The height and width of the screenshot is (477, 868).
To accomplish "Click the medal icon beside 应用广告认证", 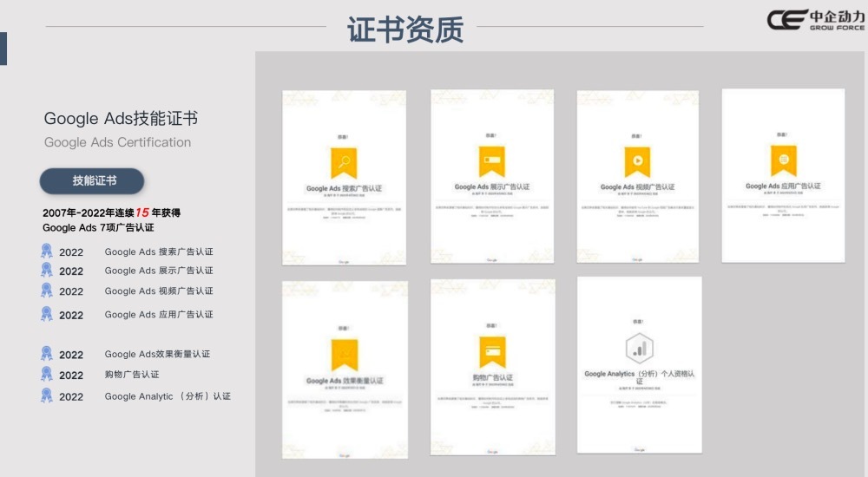I will (47, 314).
